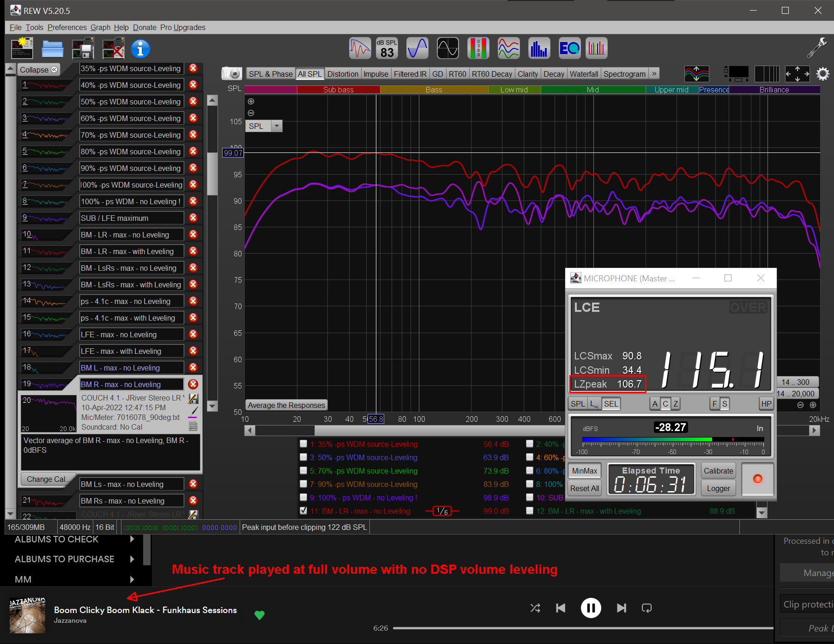
Task: Click the Measure toolbar icon
Action: coord(22,49)
